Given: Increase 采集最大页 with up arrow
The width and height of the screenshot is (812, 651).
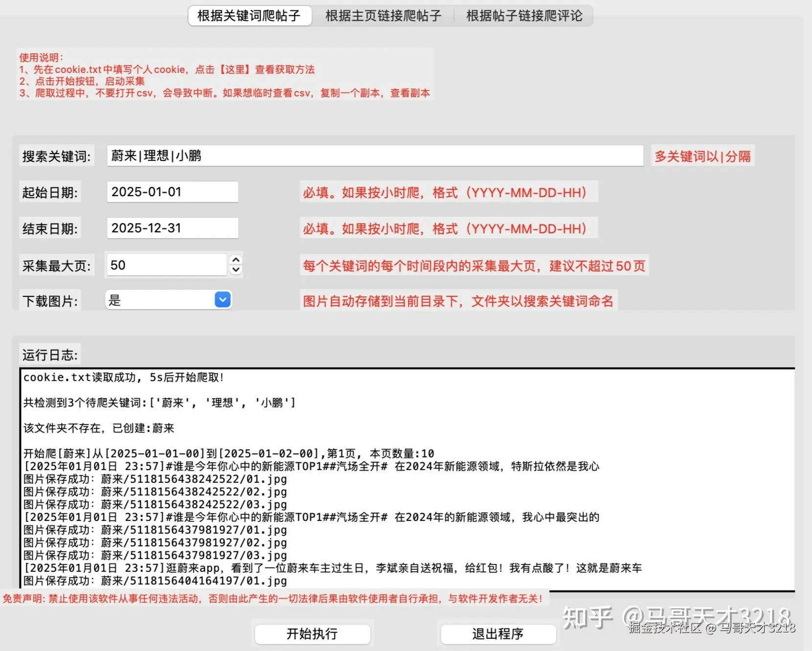Looking at the screenshot, I should (x=236, y=260).
